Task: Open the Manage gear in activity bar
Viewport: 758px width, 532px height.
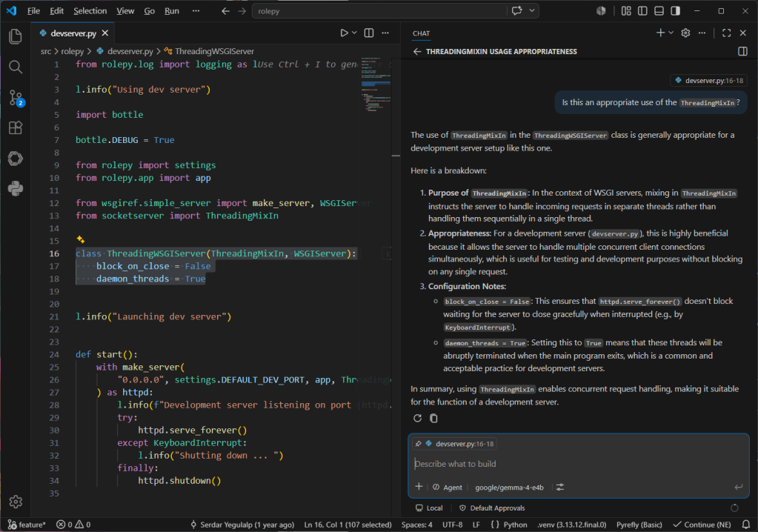Action: [x=16, y=502]
